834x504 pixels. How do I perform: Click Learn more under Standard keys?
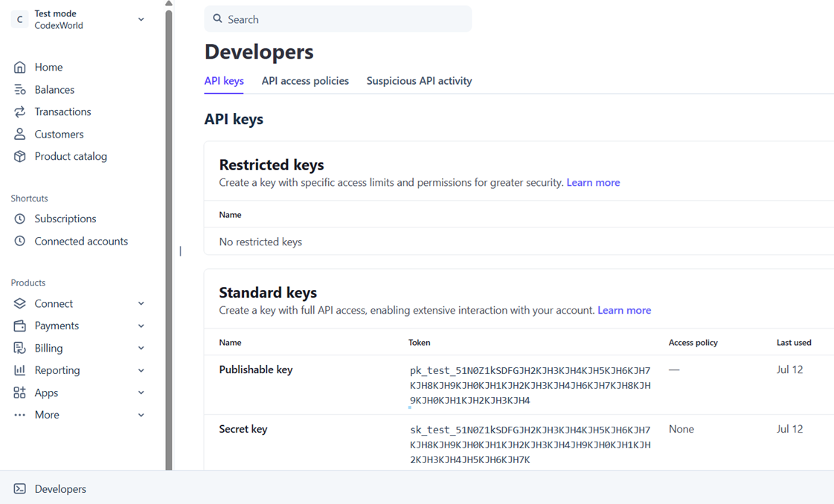624,310
